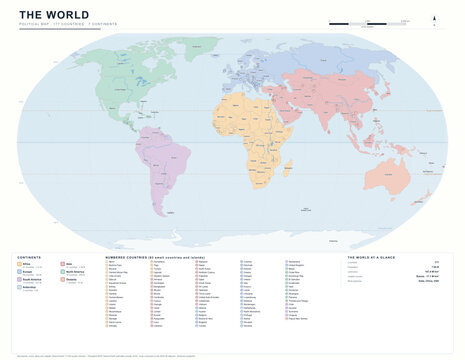Click "THE WORLD AT A GLANCE" heading
The height and width of the screenshot is (360, 465).
pos(371,258)
